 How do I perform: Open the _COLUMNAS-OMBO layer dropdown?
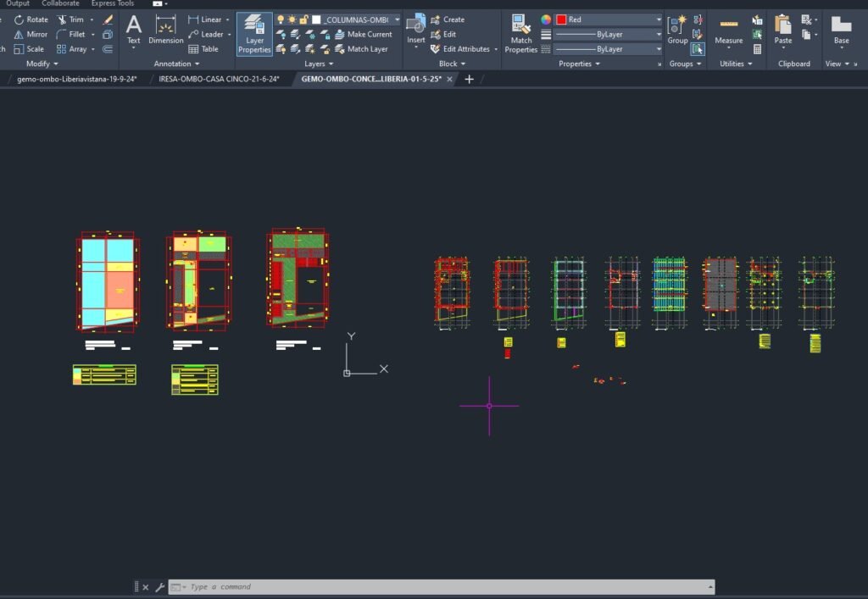(397, 19)
